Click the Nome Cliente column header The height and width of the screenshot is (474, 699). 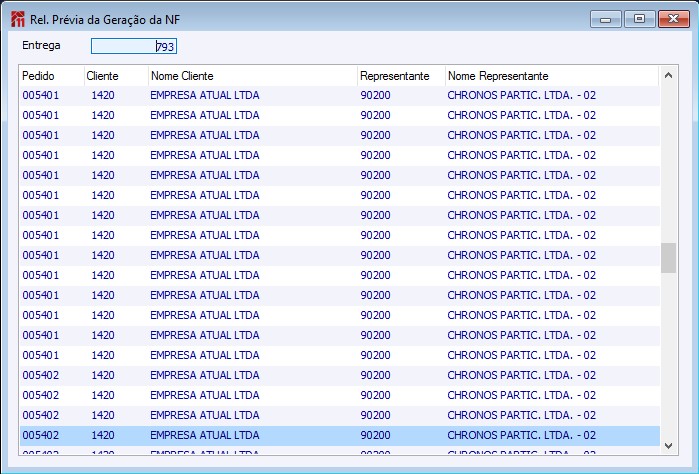(253, 76)
